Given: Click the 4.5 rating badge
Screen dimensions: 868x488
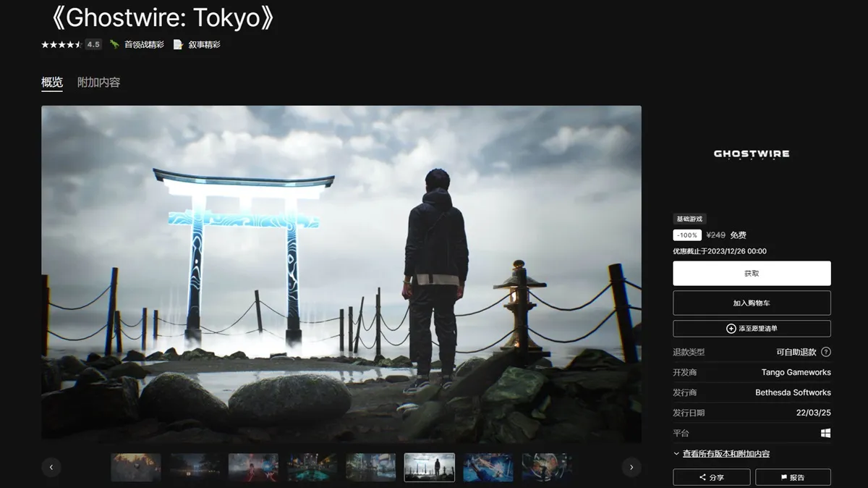Looking at the screenshot, I should pyautogui.click(x=93, y=44).
